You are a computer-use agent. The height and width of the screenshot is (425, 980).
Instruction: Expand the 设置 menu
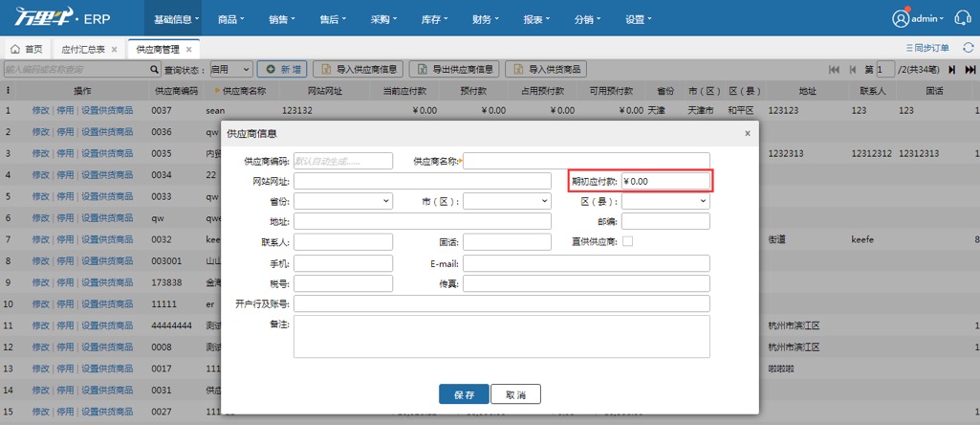[x=638, y=19]
